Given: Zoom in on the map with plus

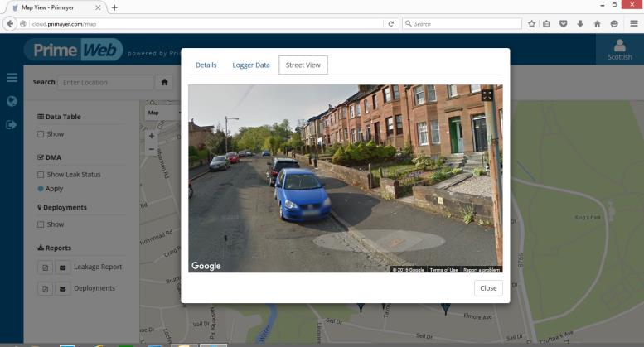Looking at the screenshot, I should tap(152, 136).
